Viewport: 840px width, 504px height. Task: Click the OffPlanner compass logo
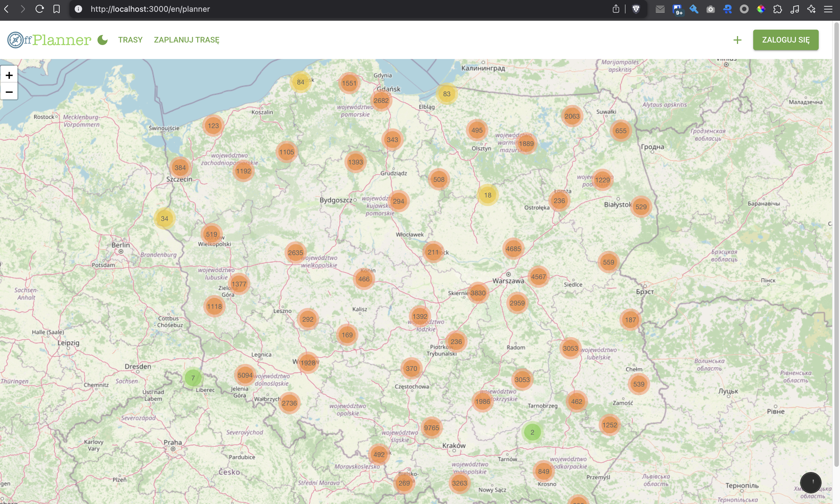tap(15, 40)
